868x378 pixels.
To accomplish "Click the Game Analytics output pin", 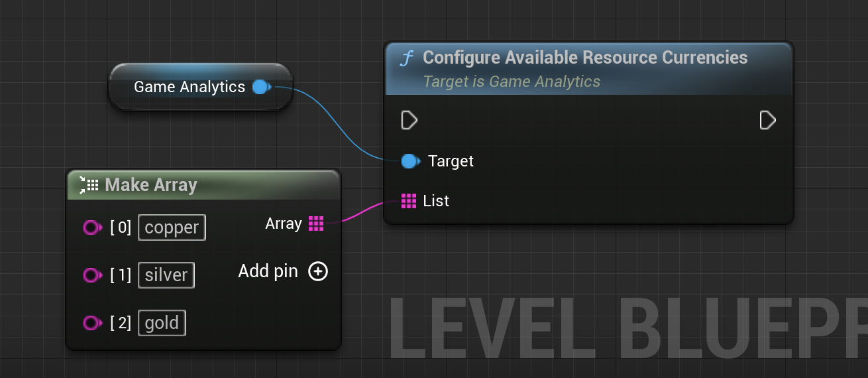I will (260, 87).
